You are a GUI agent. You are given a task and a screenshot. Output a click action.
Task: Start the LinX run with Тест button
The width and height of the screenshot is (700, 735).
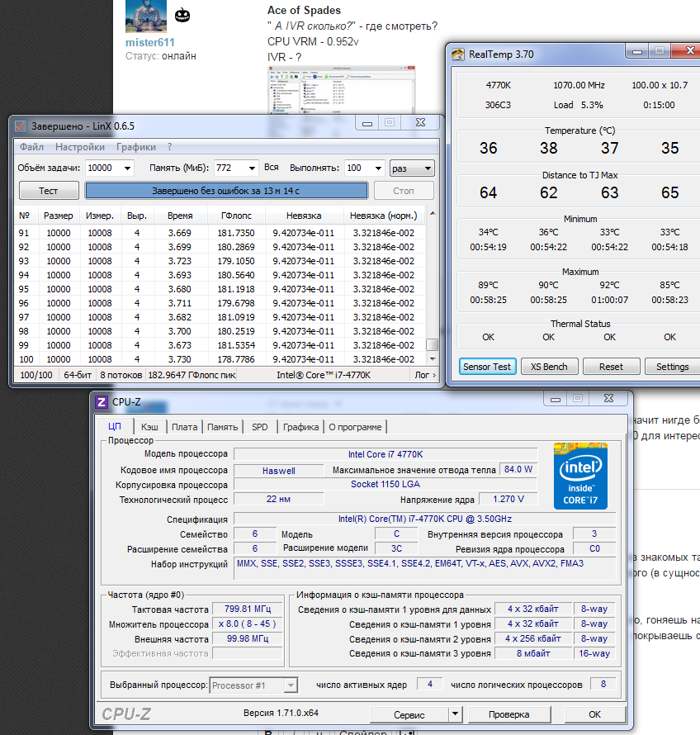49,191
